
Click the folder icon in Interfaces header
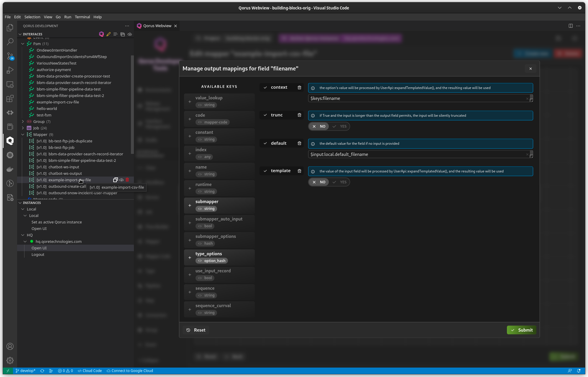tap(123, 34)
